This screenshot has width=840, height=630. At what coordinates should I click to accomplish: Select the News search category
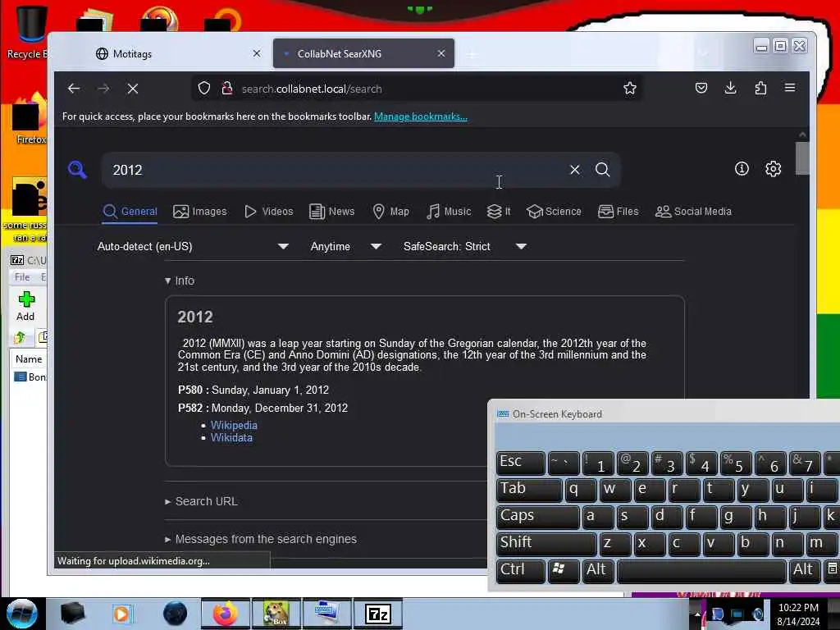click(332, 212)
